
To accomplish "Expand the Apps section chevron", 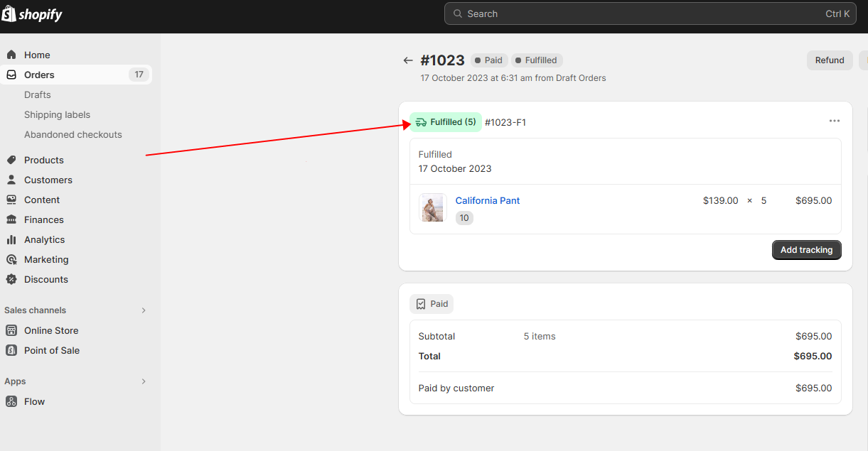I will [143, 381].
